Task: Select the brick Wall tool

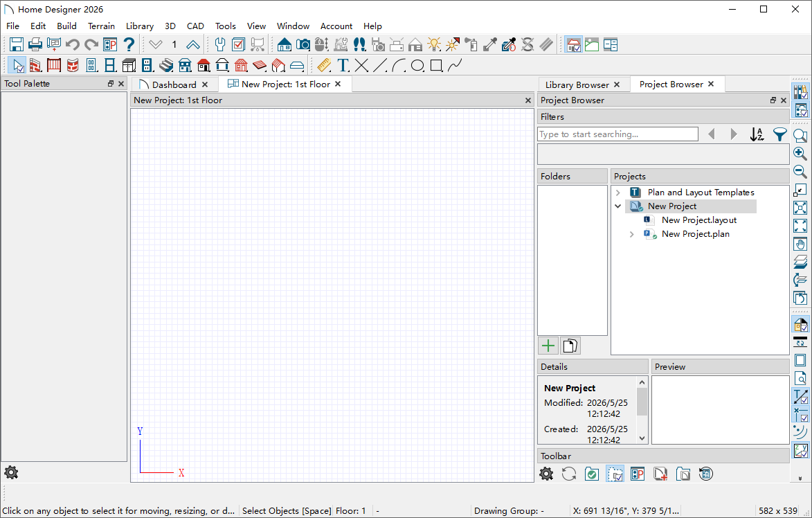Action: (35, 65)
